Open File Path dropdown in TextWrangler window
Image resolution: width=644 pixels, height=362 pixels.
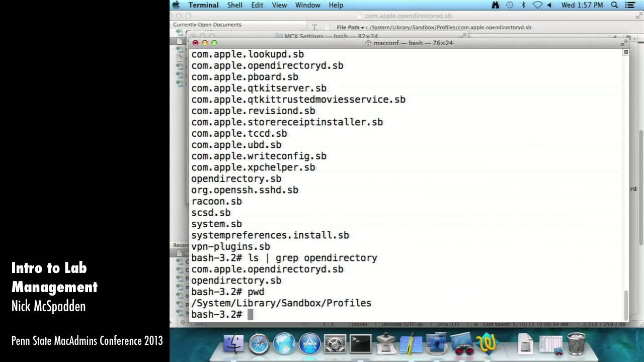click(352, 27)
